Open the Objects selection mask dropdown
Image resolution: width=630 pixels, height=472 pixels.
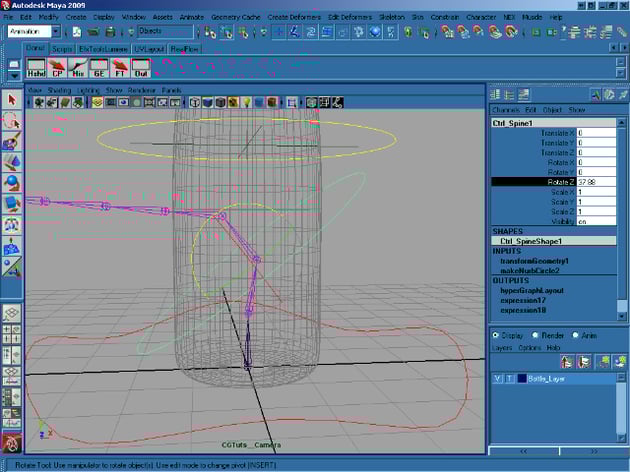163,32
